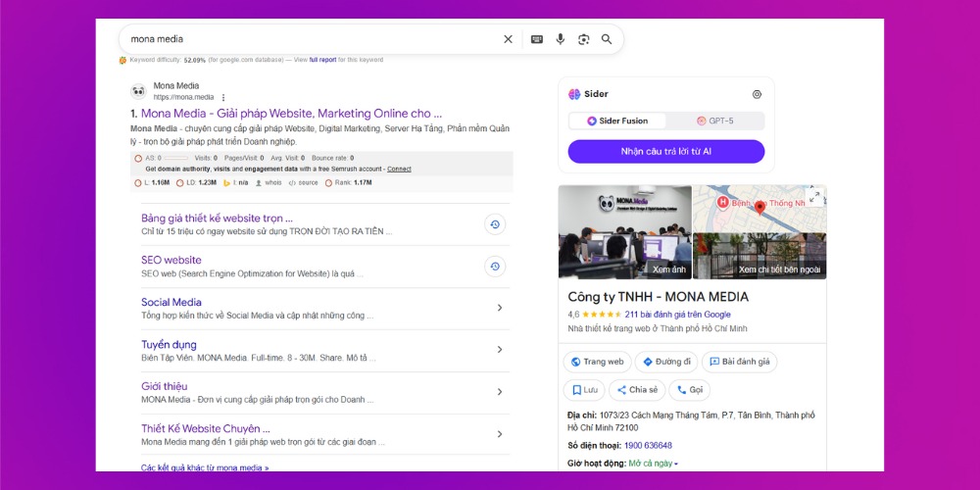Open the Xem ảnh office photo
The height and width of the screenshot is (490, 980).
[x=625, y=232]
